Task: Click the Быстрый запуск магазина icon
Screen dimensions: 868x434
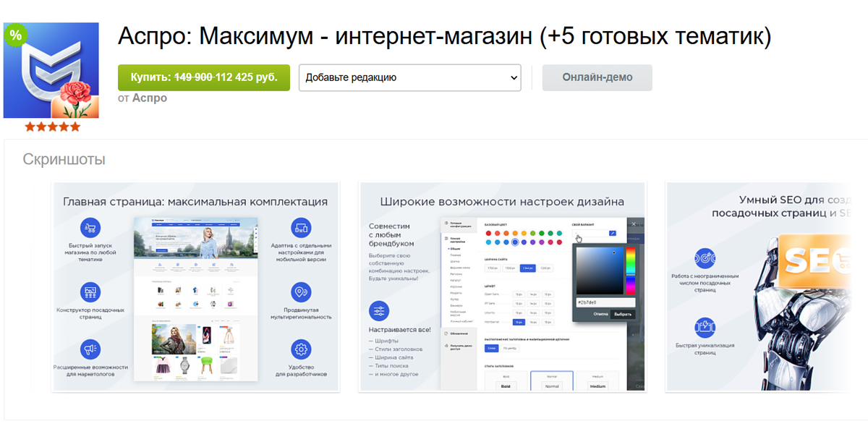Action: point(90,228)
